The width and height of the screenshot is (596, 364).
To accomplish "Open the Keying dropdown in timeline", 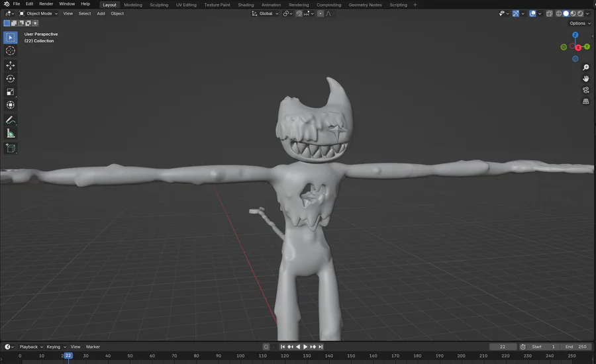I will pyautogui.click(x=56, y=347).
